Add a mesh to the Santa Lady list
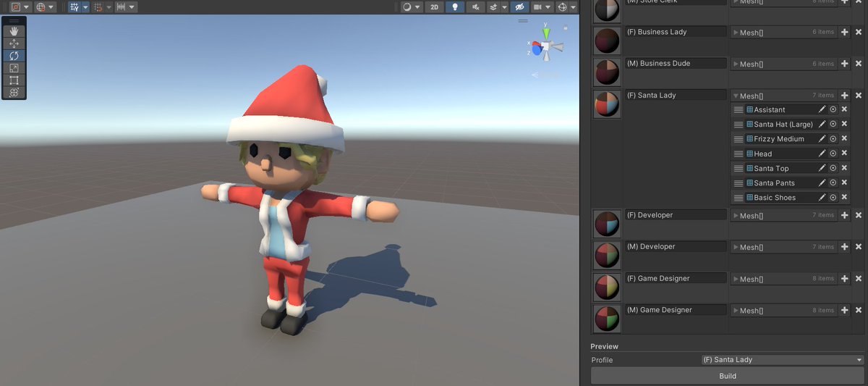The image size is (868, 386). point(844,95)
